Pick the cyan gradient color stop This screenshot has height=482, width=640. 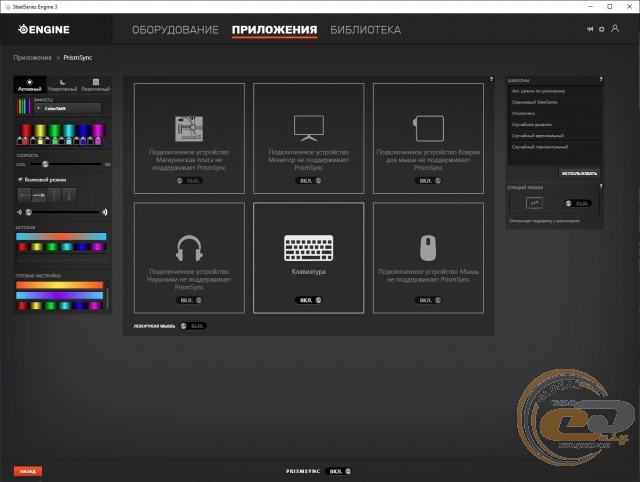pos(69,142)
